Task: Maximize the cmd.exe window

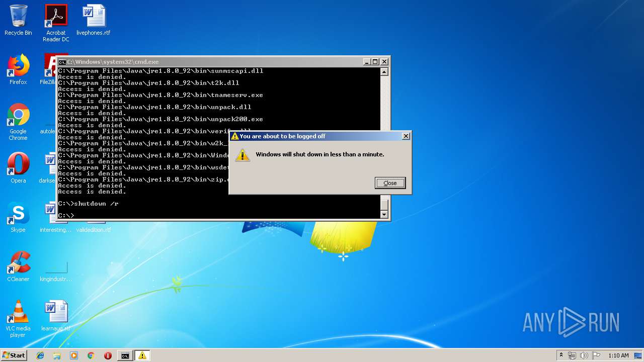Action: (x=375, y=62)
